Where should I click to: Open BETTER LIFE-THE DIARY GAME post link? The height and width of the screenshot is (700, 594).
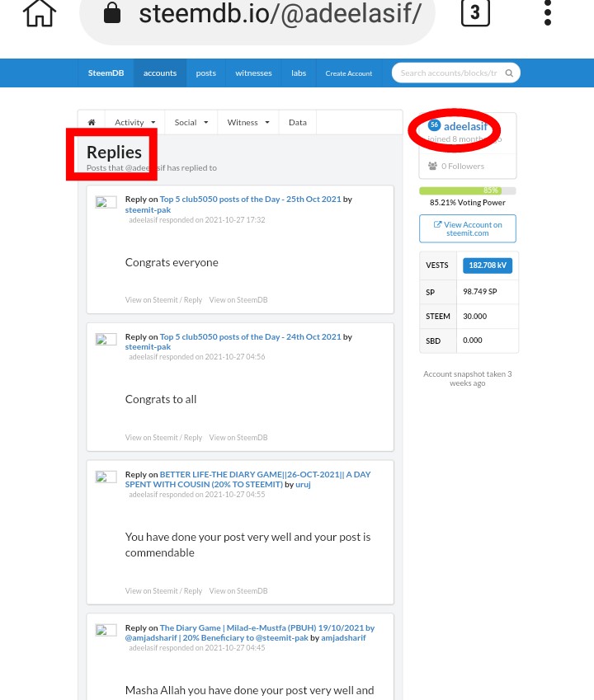pyautogui.click(x=247, y=479)
